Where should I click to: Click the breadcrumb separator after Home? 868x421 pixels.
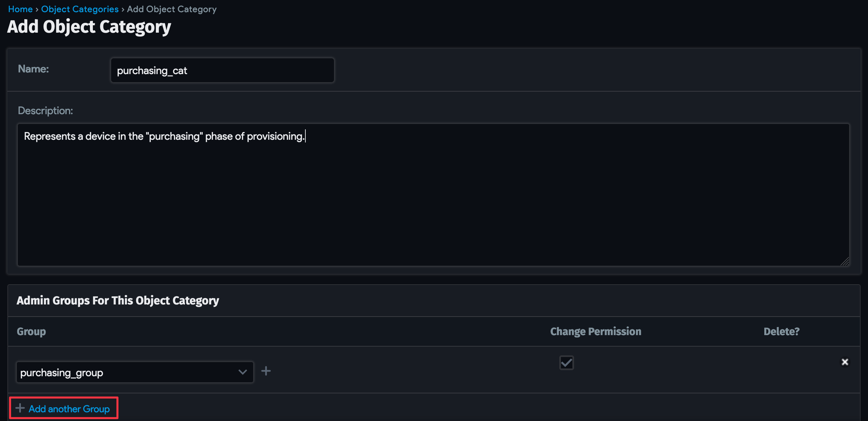(37, 9)
